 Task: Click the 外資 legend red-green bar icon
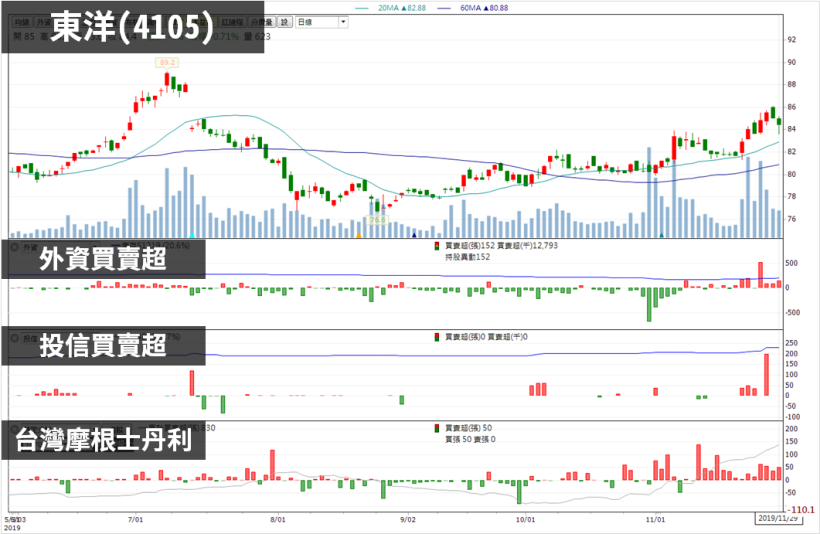point(437,245)
